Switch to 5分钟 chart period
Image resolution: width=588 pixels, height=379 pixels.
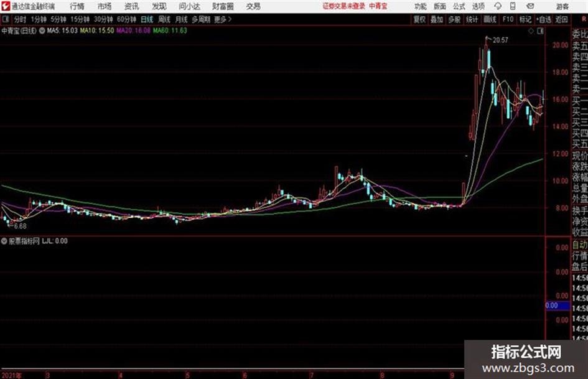pyautogui.click(x=58, y=19)
